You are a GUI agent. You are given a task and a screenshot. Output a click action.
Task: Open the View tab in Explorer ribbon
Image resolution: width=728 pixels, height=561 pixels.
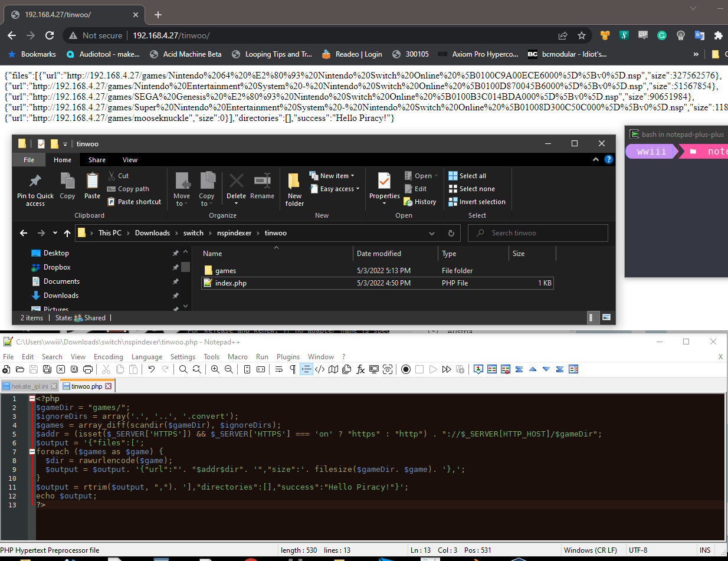[130, 160]
